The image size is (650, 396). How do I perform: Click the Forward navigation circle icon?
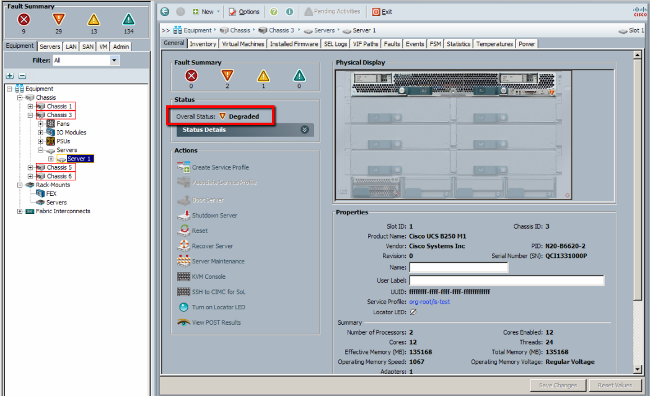point(180,12)
